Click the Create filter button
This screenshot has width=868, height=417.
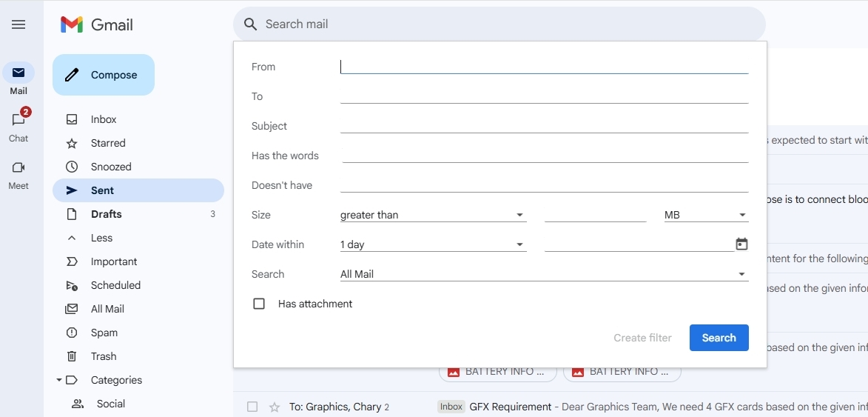pyautogui.click(x=642, y=338)
